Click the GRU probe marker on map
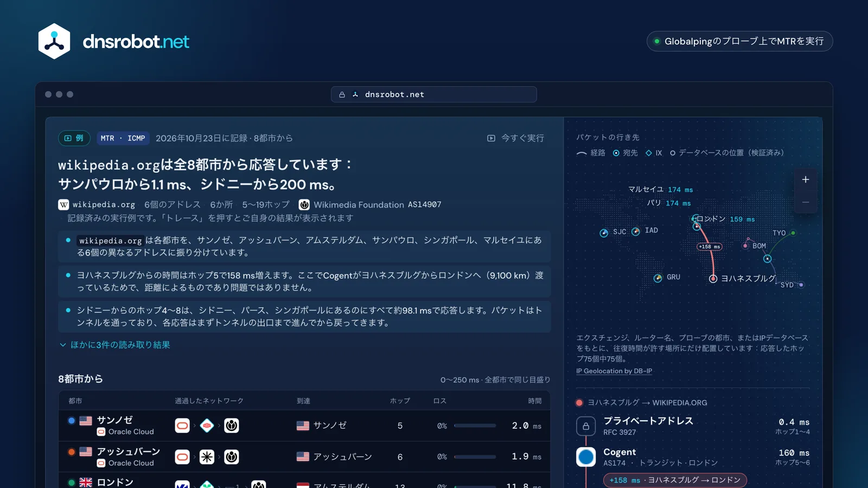Viewport: 868px width, 488px height. (658, 278)
